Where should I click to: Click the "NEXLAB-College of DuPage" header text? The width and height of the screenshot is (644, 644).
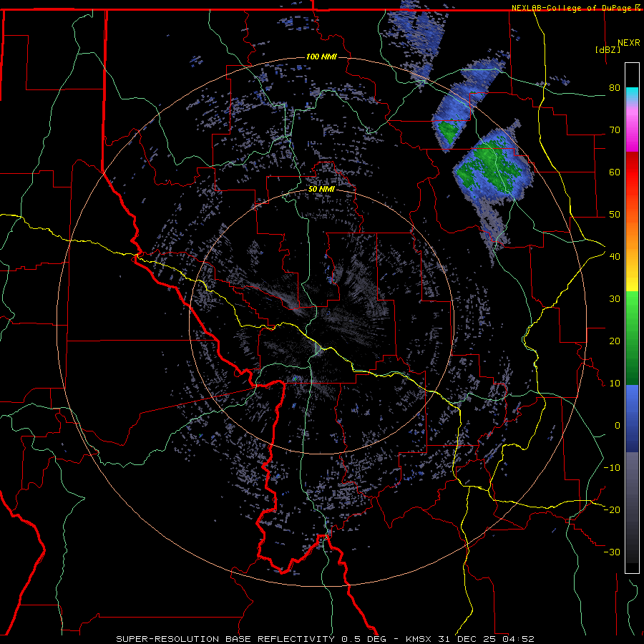click(571, 8)
